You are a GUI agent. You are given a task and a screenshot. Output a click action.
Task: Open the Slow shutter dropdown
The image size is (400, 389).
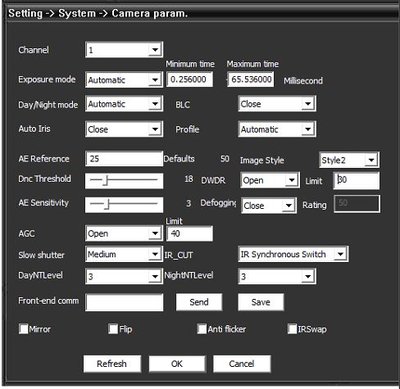(124, 255)
